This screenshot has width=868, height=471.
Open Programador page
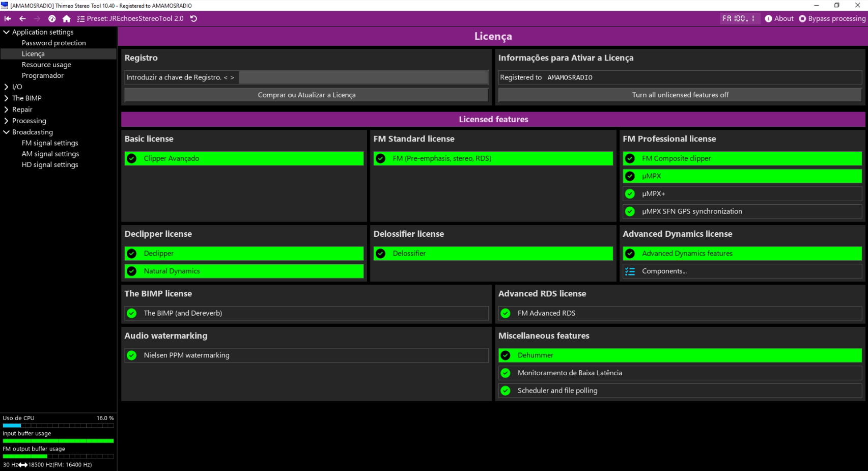[x=43, y=75]
